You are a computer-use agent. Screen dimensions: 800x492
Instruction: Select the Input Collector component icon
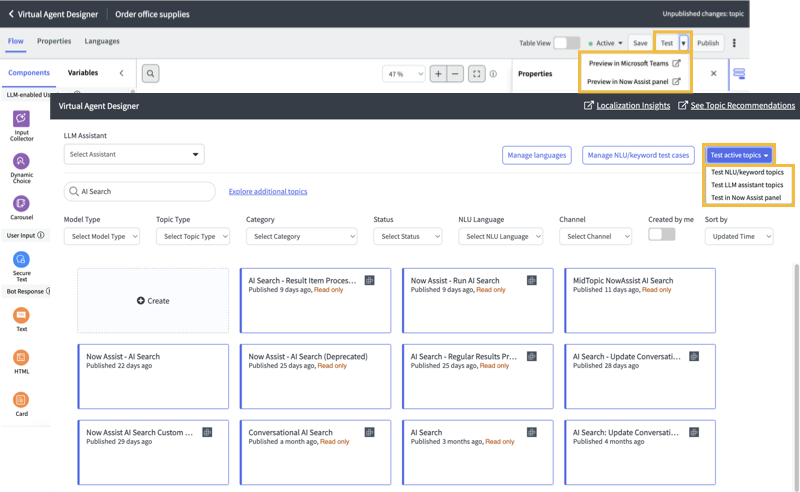(x=21, y=118)
